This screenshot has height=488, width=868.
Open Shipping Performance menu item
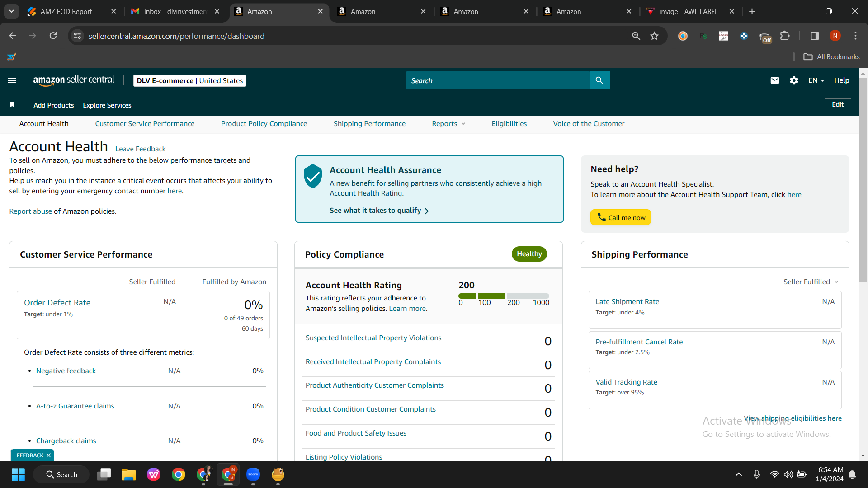pyautogui.click(x=369, y=124)
